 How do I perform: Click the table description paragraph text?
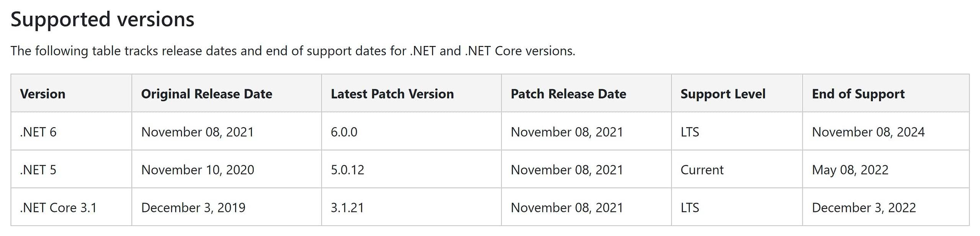[x=293, y=51]
